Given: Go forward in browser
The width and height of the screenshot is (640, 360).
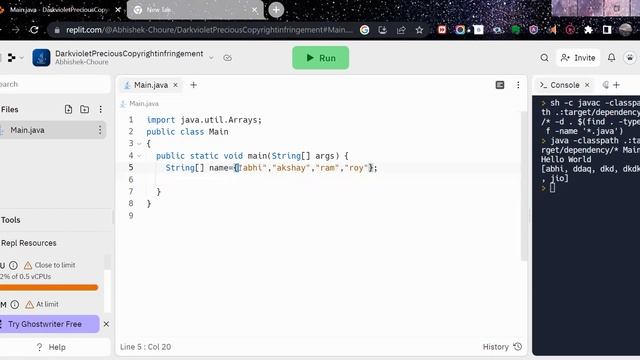Looking at the screenshot, I should pos(16,30).
